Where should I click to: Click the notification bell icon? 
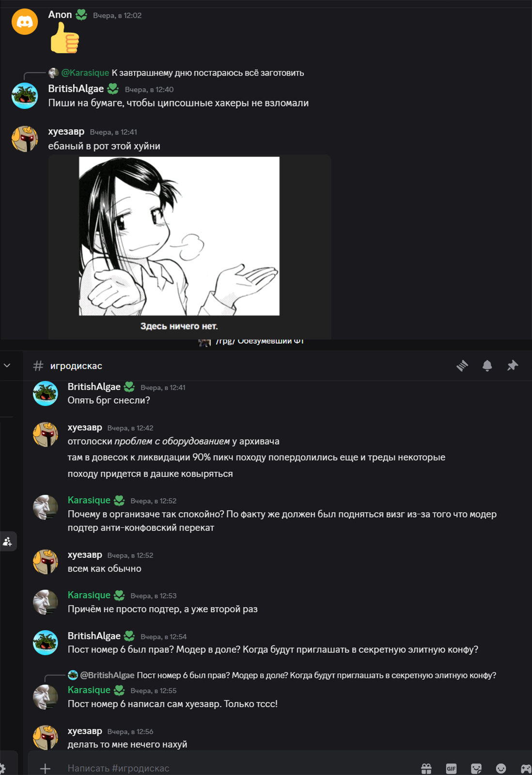click(x=487, y=366)
